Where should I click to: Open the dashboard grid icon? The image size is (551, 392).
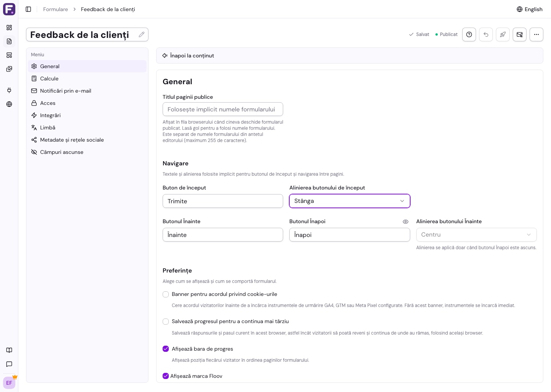pos(9,28)
